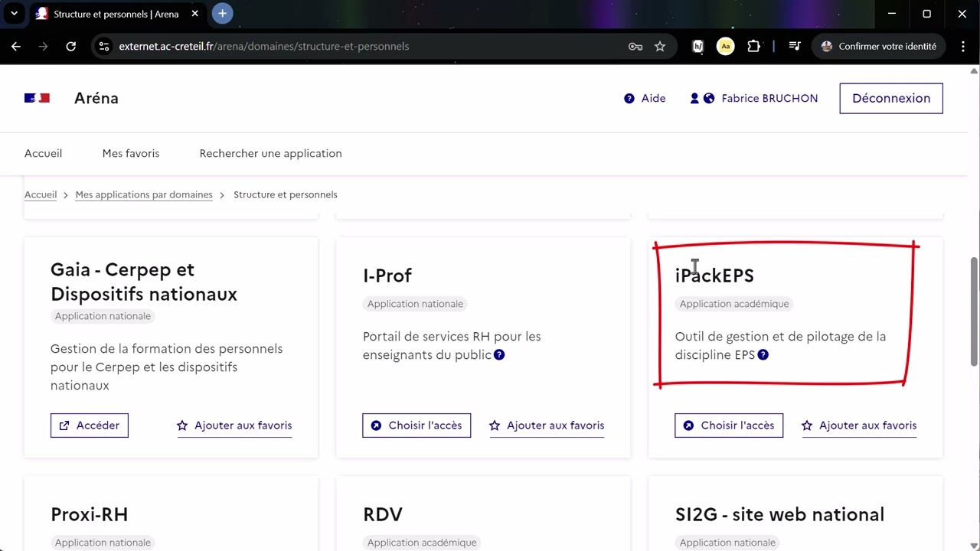Screen dimensions: 980x551
Task: Bookmark this page with the star icon
Action: [660, 46]
